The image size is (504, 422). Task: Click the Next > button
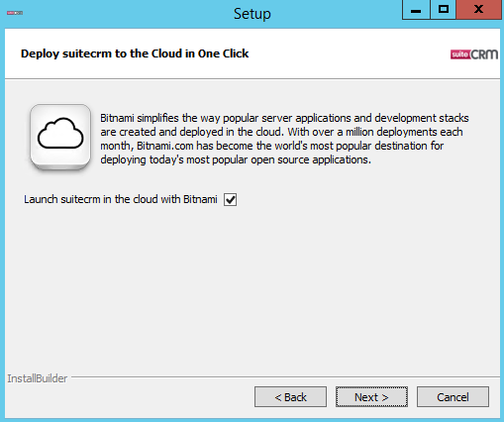371,397
